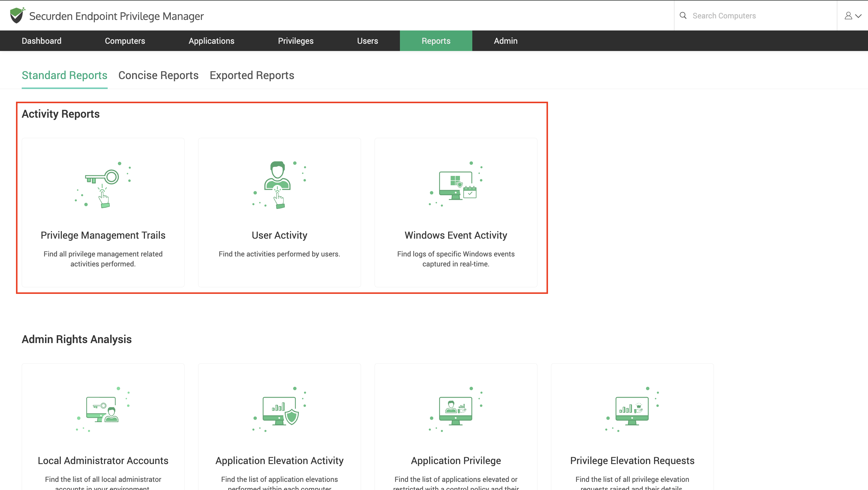Click the Securden Endpoint Privilege Manager title

116,16
